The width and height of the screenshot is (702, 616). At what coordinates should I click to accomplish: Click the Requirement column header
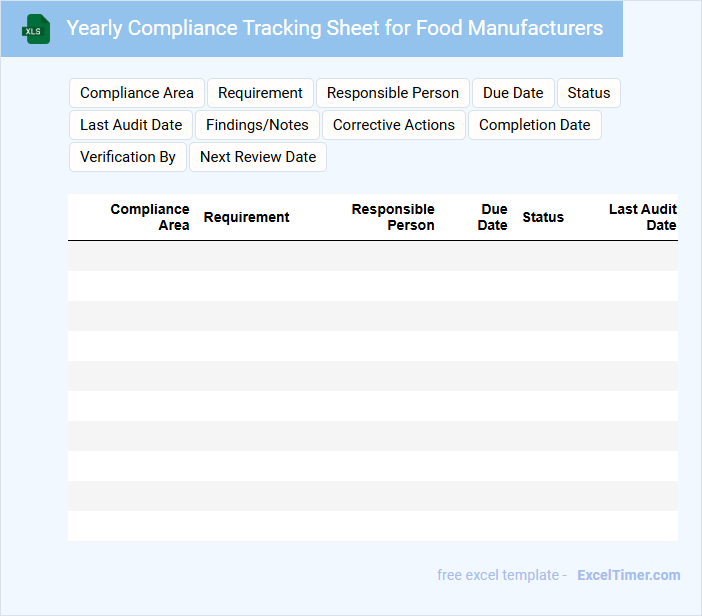click(247, 217)
